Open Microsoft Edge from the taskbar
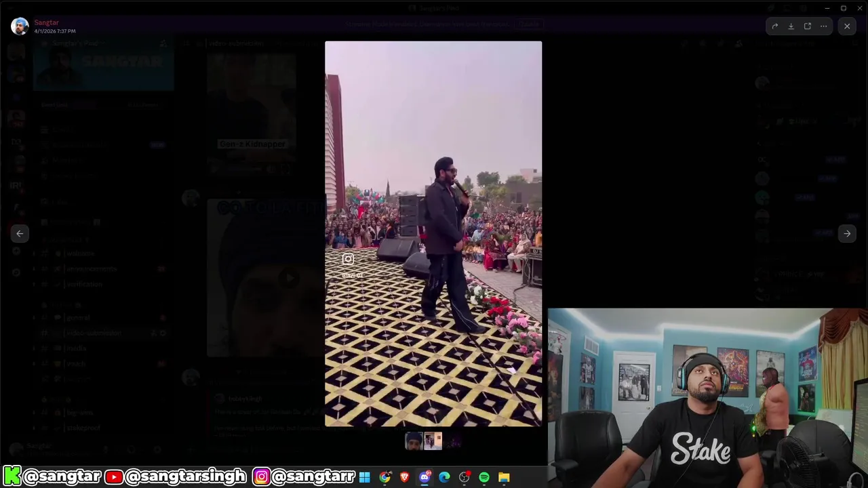 (444, 477)
